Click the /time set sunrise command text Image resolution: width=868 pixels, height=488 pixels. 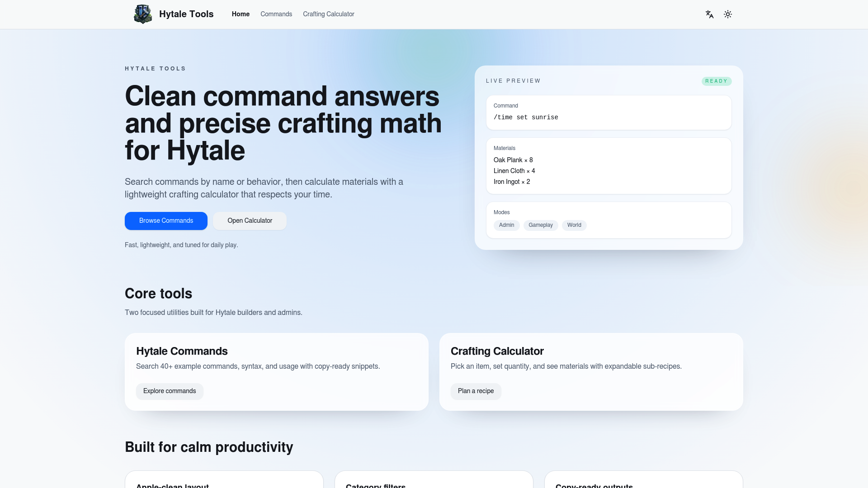pyautogui.click(x=526, y=117)
